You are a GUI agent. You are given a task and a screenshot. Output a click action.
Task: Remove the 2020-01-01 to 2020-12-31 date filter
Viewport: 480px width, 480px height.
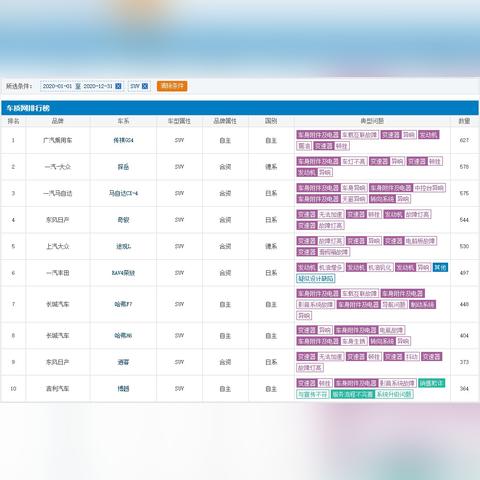[118, 86]
